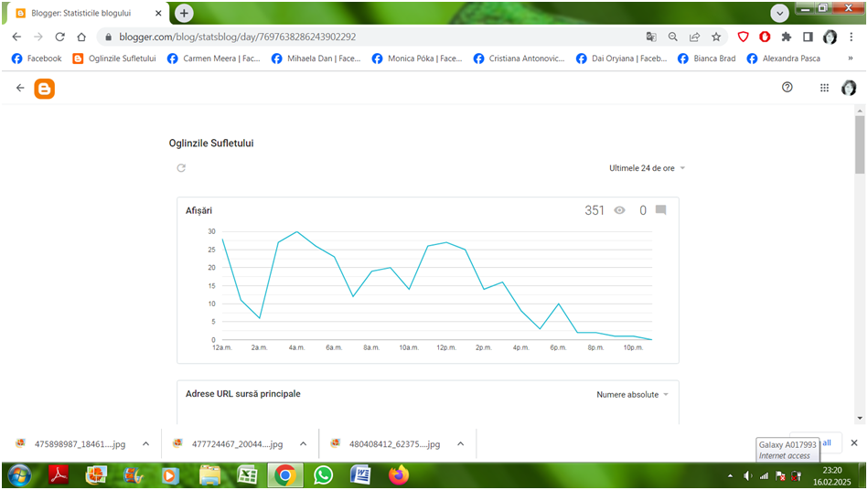868x490 pixels.
Task: Open the volume speaker tray icon
Action: click(x=747, y=475)
